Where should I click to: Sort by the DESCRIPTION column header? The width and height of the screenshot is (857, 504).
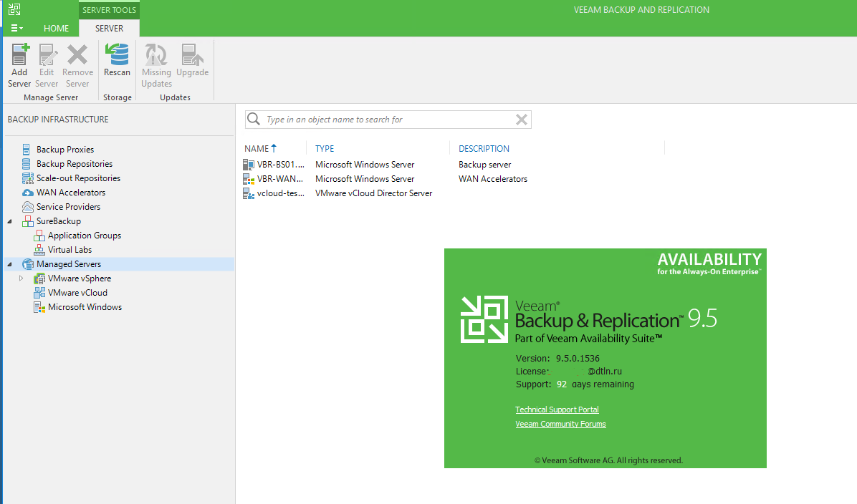tap(484, 148)
